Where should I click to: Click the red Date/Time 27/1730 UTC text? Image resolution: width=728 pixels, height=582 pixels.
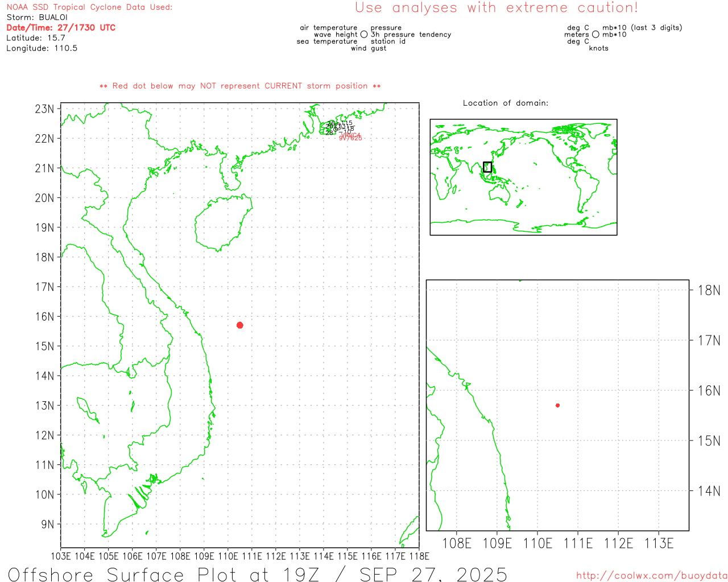pyautogui.click(x=61, y=27)
